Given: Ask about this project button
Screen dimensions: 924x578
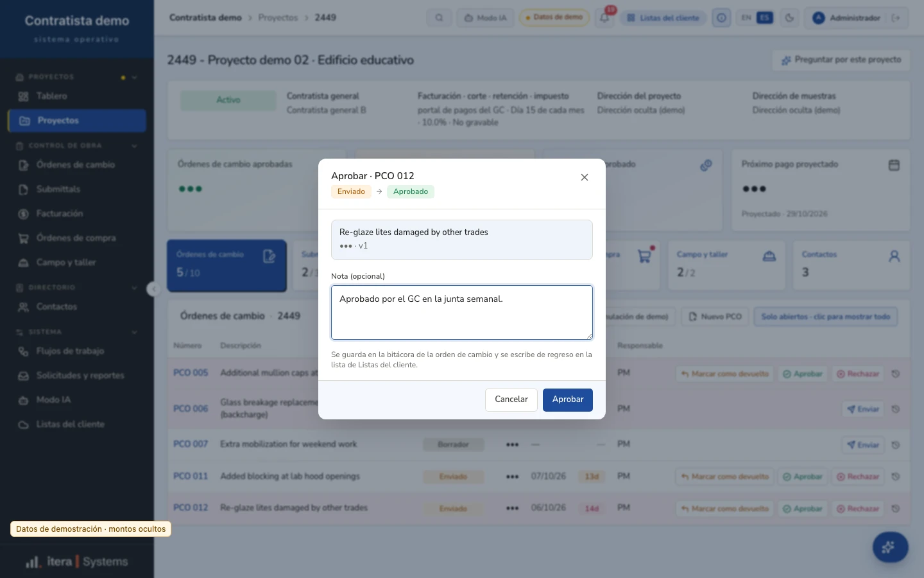Looking at the screenshot, I should tap(841, 60).
